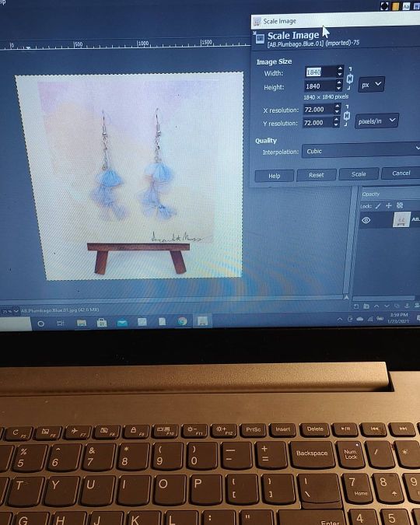Click the X resolution input field
Image resolution: width=420 pixels, height=525 pixels.
pyautogui.click(x=318, y=110)
